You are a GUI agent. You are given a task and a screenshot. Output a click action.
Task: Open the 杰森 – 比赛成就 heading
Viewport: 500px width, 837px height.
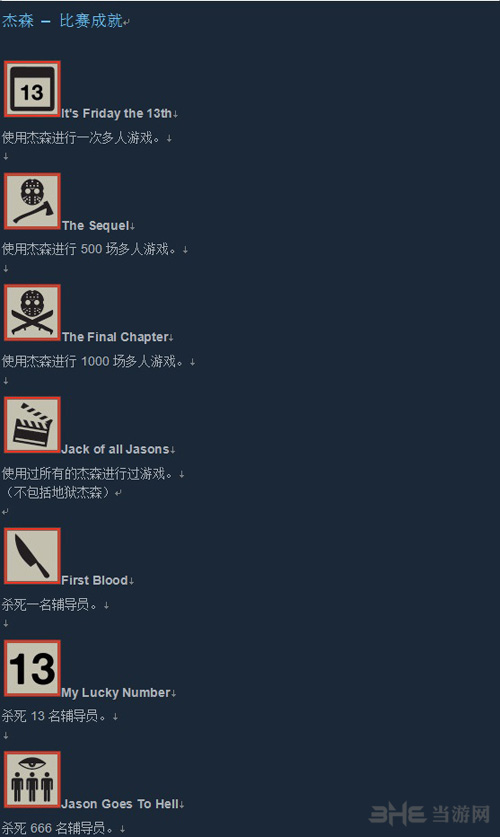click(x=62, y=21)
